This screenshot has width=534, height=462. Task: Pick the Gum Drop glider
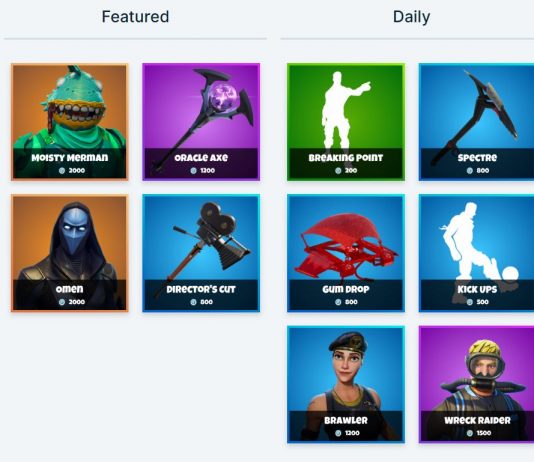click(x=346, y=253)
